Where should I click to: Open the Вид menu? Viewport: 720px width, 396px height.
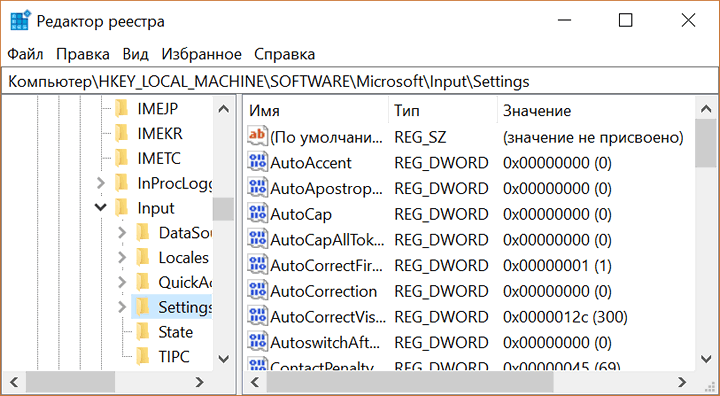[x=135, y=54]
